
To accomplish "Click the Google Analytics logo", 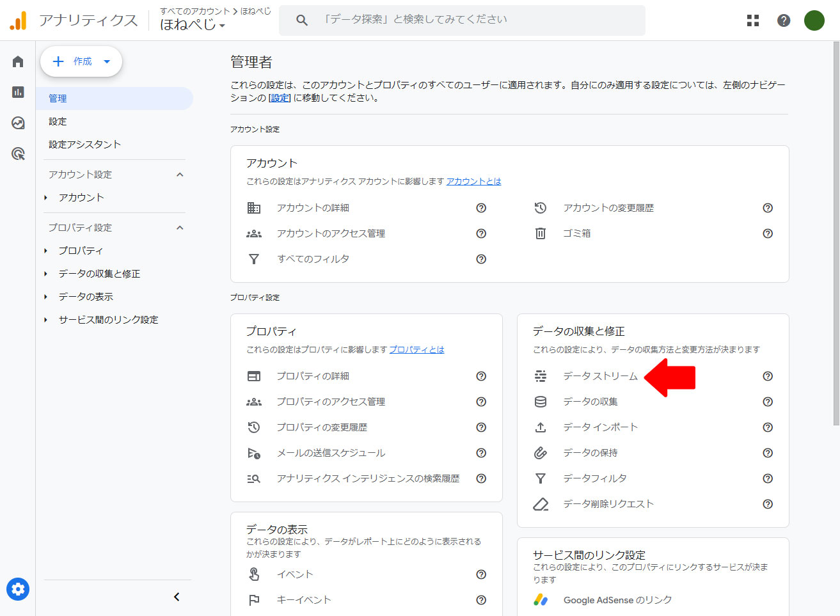I will (18, 20).
